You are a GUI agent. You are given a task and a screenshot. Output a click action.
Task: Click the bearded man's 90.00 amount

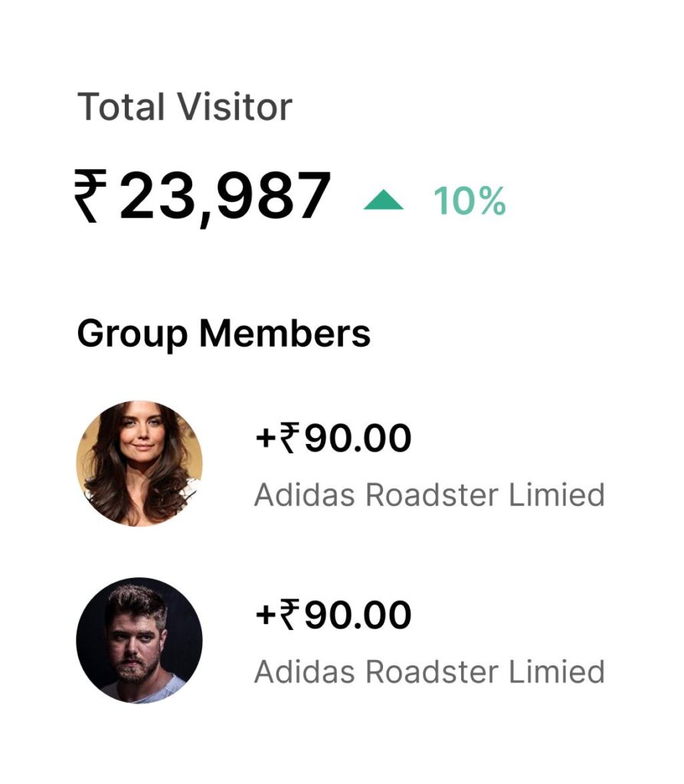pyautogui.click(x=358, y=615)
